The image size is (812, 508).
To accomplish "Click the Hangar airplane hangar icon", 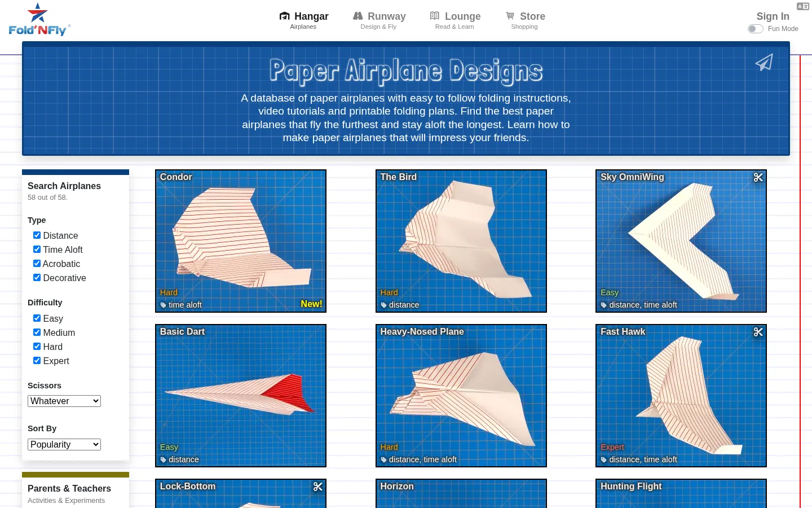I will tap(285, 16).
